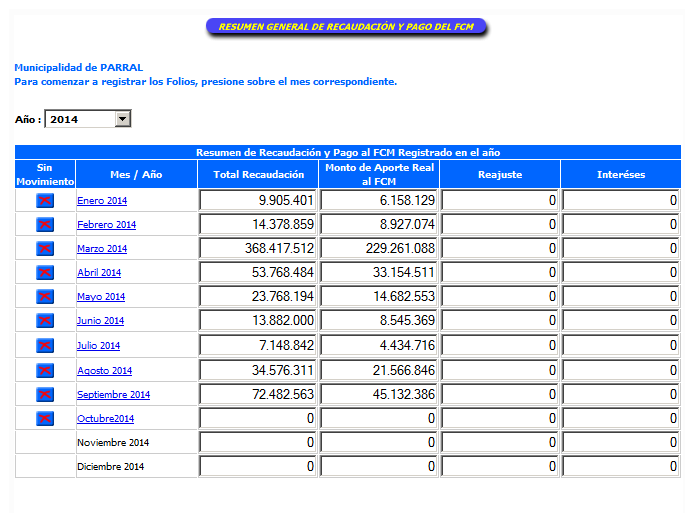This screenshot has width=698, height=513.
Task: Open the Año 2014 dropdown
Action: tap(88, 119)
